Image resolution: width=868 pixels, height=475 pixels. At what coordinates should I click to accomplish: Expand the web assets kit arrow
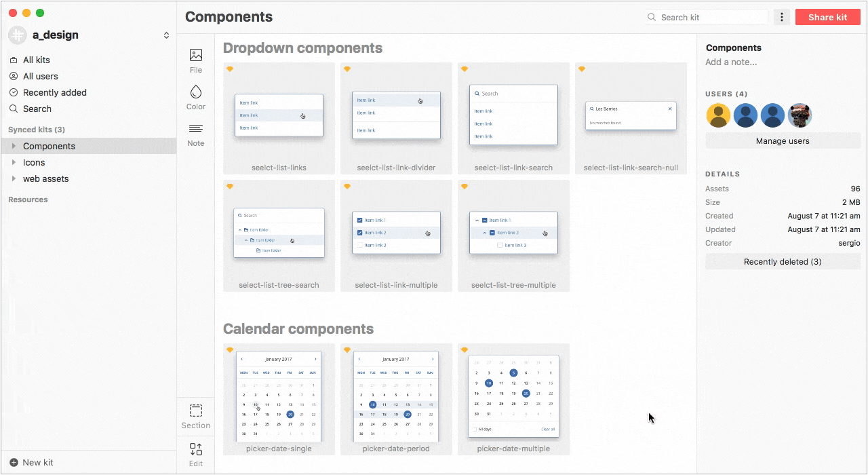pos(14,178)
